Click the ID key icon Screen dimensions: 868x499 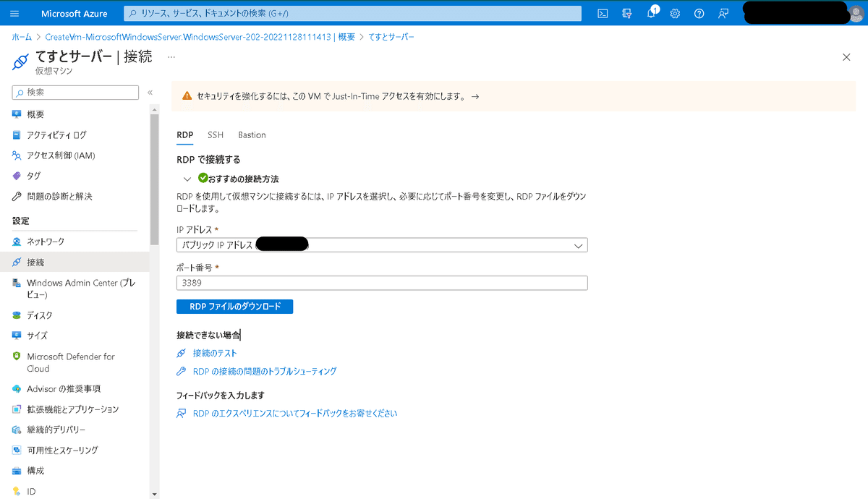(x=17, y=491)
